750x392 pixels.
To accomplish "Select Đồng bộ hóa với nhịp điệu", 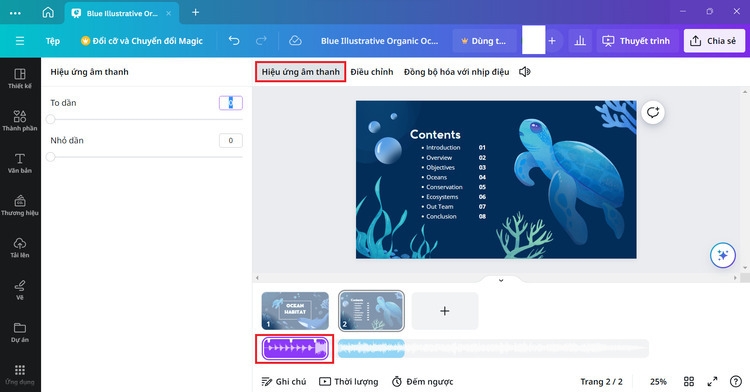I will click(456, 72).
